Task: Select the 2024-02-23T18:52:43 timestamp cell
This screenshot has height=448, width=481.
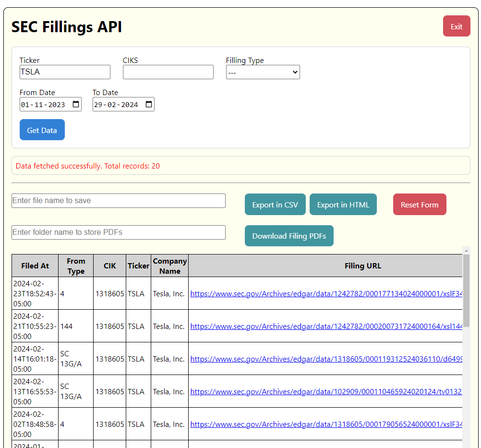Action: click(35, 293)
